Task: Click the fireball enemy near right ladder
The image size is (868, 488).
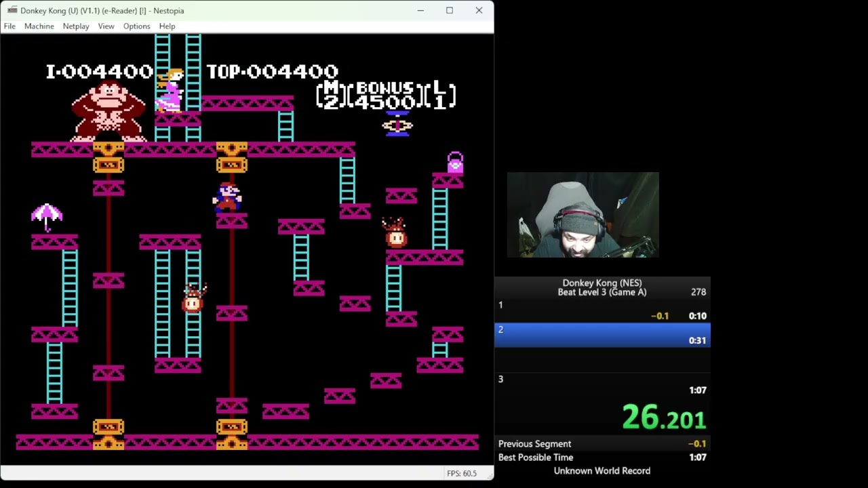Action: (395, 232)
